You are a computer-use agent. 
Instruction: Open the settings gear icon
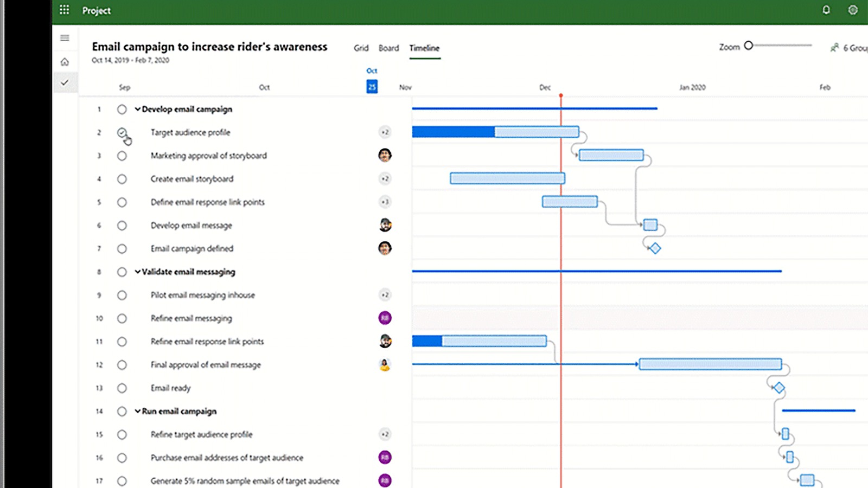[853, 10]
